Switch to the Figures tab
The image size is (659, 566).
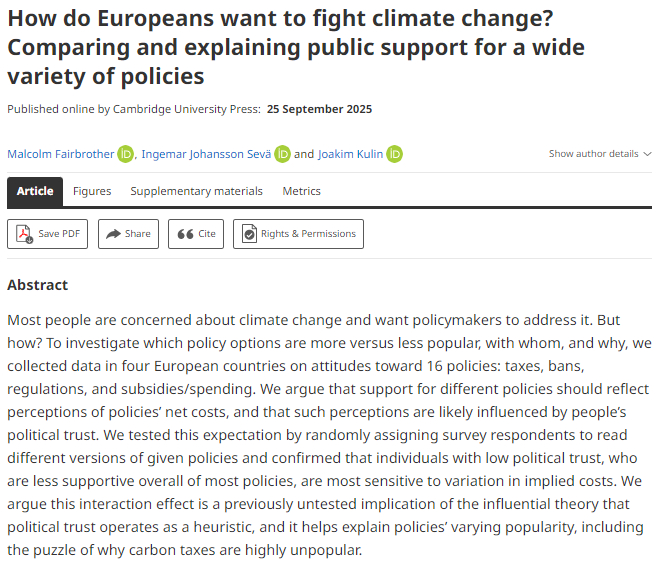tap(92, 191)
